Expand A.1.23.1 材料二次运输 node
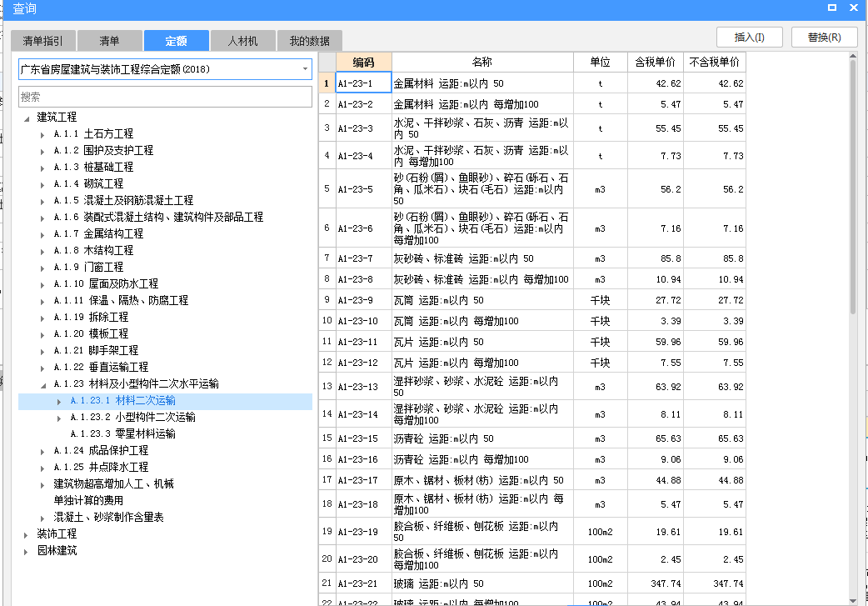 (x=59, y=402)
